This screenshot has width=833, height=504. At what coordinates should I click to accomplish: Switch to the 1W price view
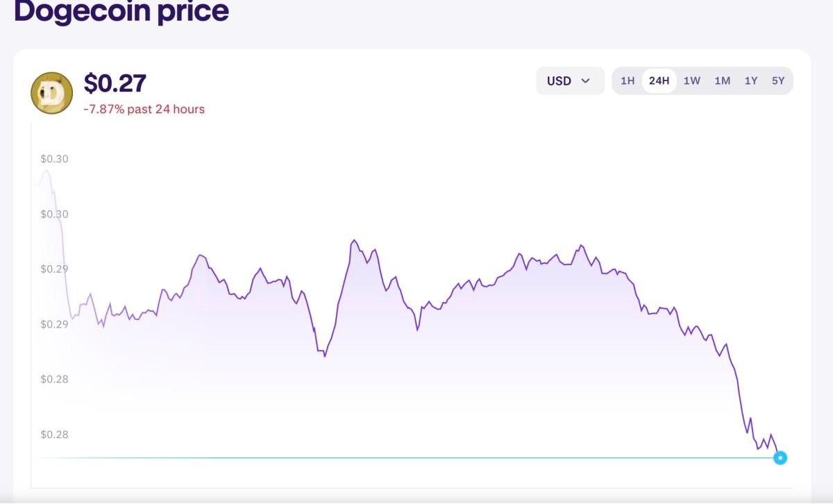[693, 81]
